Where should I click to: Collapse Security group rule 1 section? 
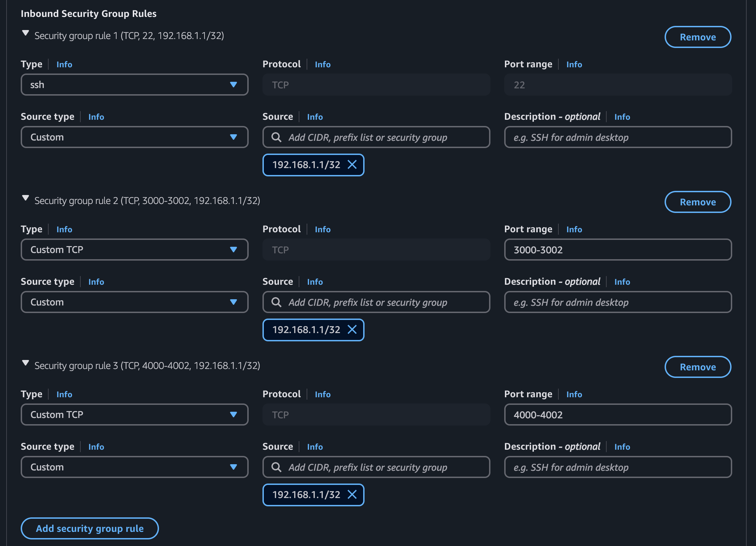[x=25, y=32]
